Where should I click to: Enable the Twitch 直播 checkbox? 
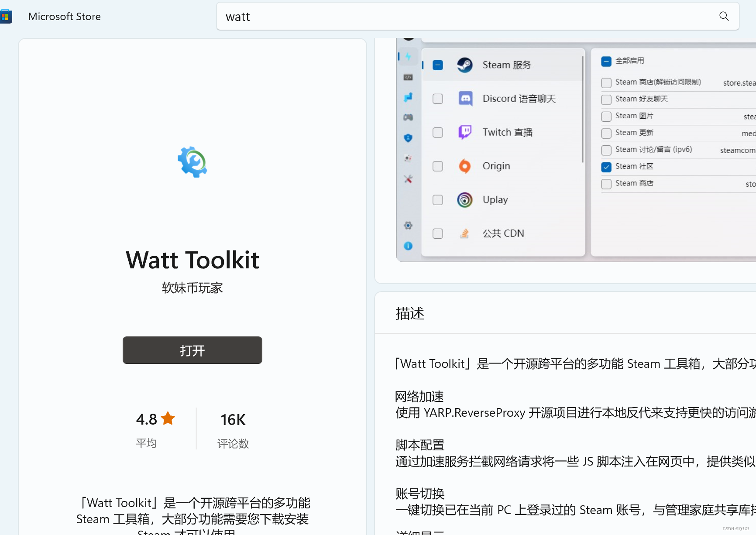(438, 132)
